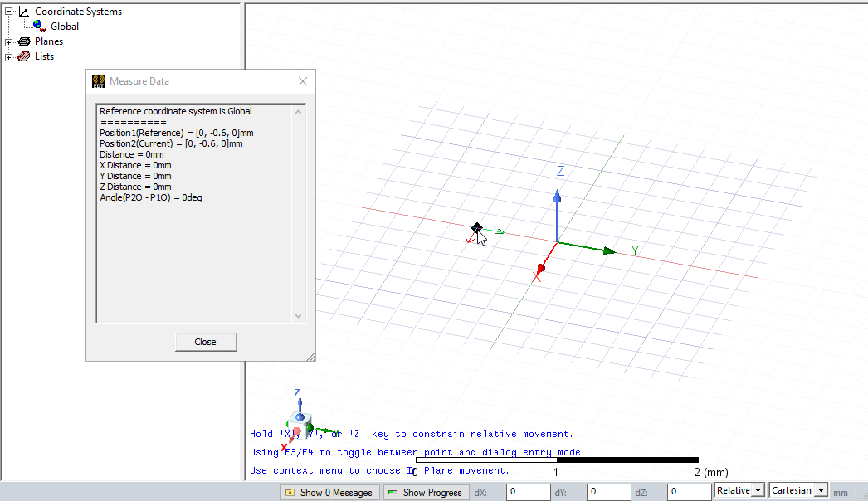The width and height of the screenshot is (868, 501).
Task: Click the Position2(Current) line in Measure Data
Action: click(x=171, y=143)
